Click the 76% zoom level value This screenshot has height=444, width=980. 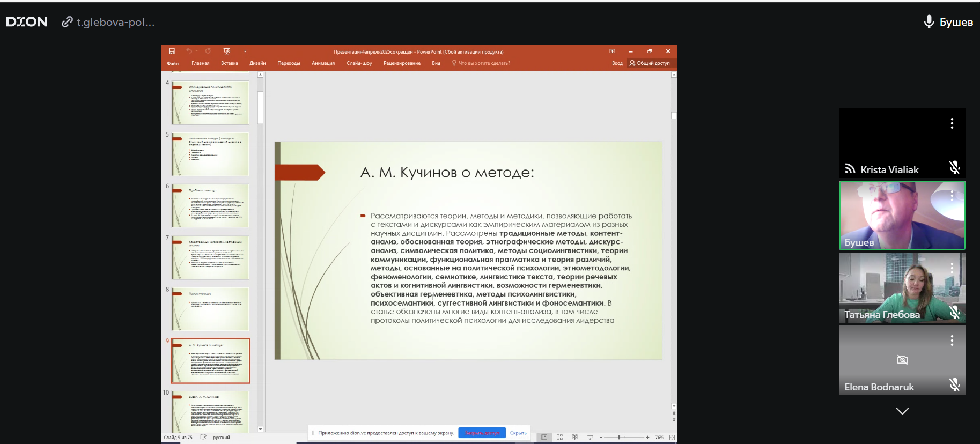click(659, 438)
